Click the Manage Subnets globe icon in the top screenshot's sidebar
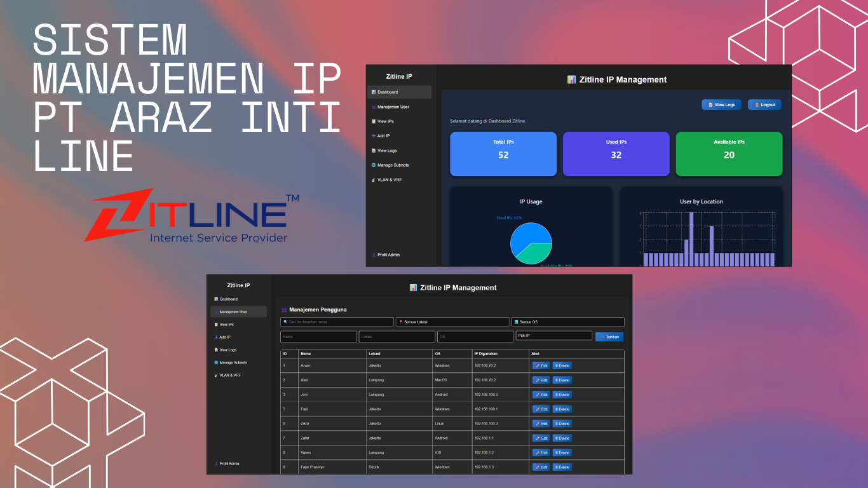 [374, 165]
